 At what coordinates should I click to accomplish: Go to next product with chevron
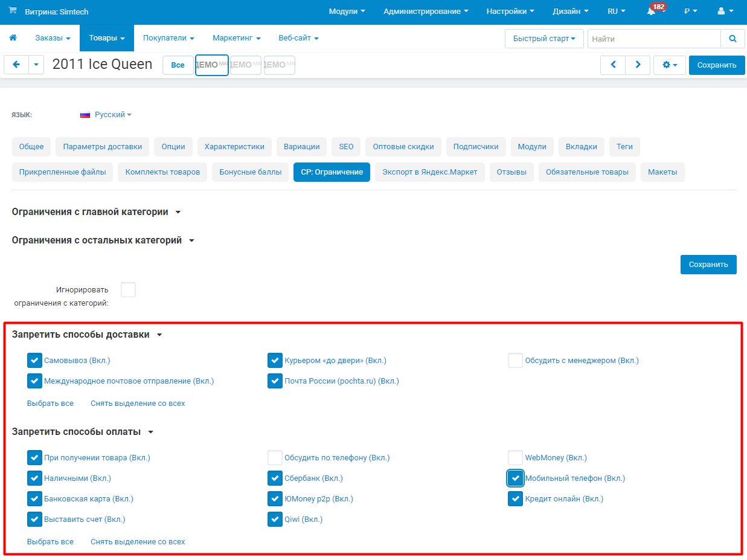click(x=638, y=65)
